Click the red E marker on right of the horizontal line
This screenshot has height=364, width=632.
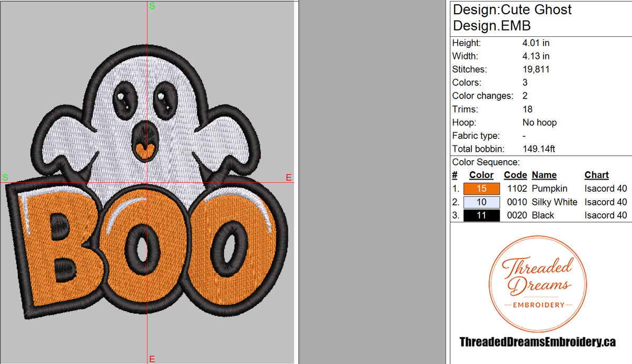289,178
